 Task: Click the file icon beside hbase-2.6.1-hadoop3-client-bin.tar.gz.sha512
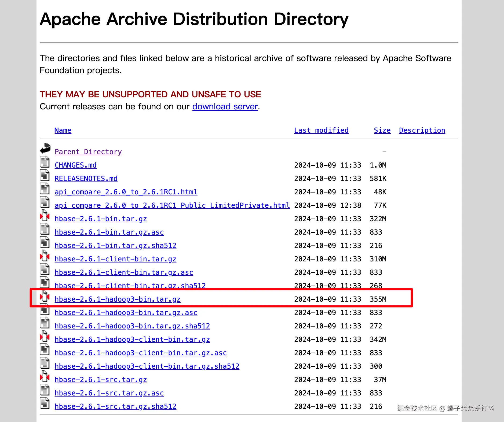[45, 363]
